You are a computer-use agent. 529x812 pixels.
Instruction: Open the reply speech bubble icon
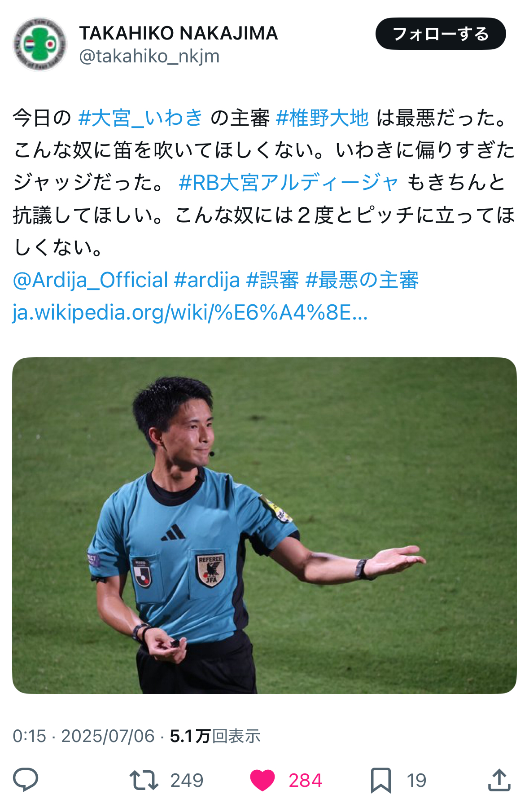pyautogui.click(x=26, y=780)
